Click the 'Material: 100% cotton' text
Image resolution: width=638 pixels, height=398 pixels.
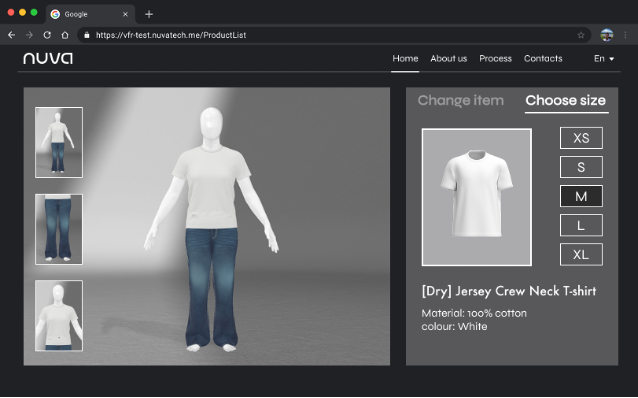pos(474,313)
